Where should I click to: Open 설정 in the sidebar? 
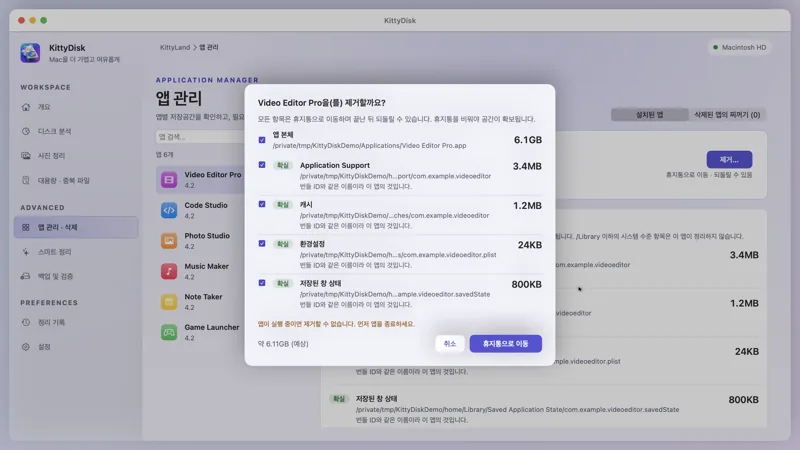[x=76, y=347]
